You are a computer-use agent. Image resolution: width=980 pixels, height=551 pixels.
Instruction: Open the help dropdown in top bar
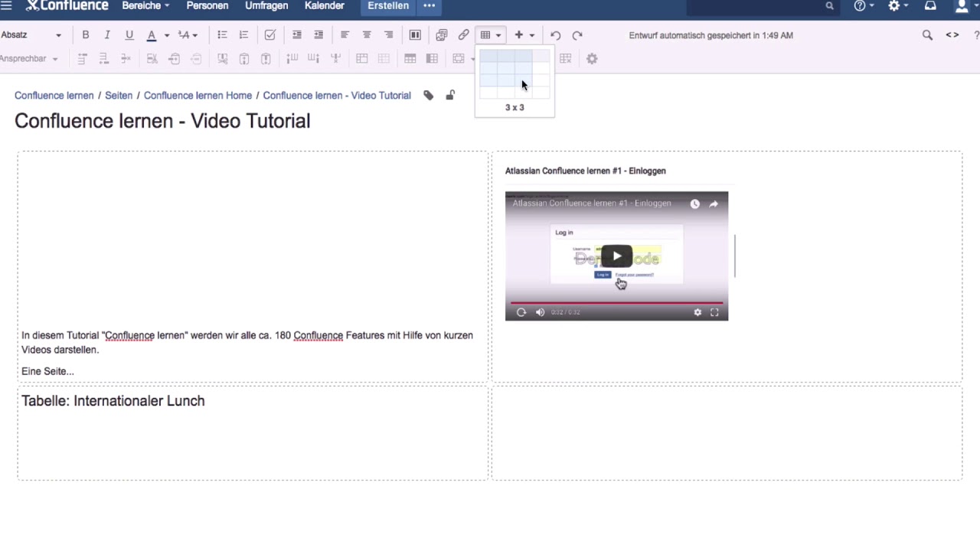[x=864, y=5]
